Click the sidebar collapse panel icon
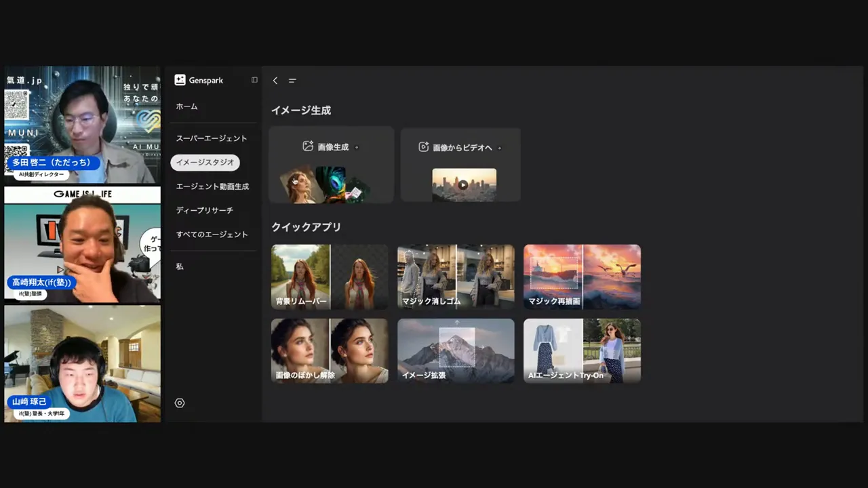Screen dimensions: 868x488 254,80
